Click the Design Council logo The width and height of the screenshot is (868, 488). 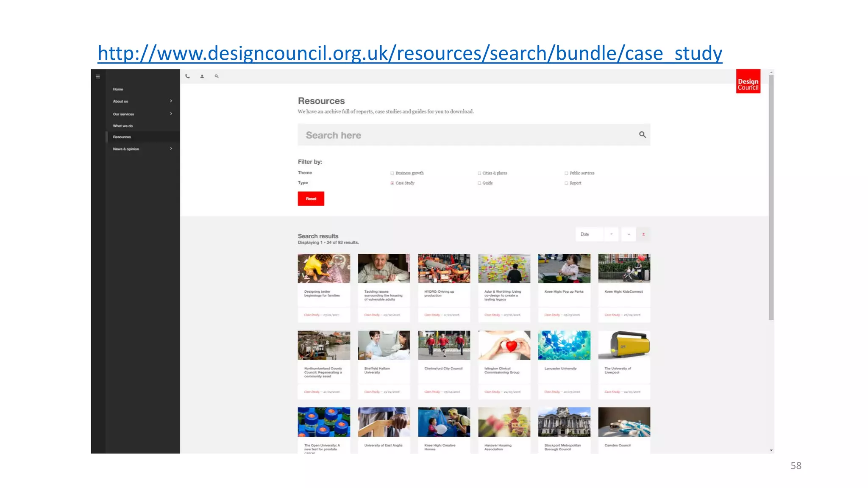point(748,81)
